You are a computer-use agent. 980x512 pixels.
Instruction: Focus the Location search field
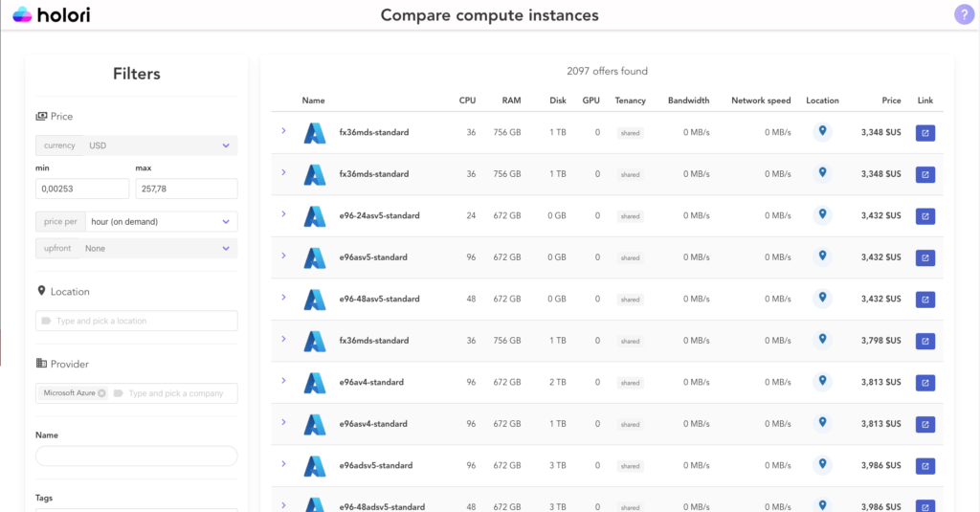coord(137,321)
